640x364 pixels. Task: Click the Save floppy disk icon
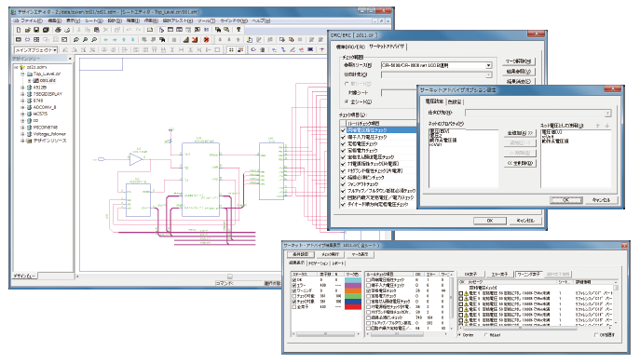click(36, 30)
